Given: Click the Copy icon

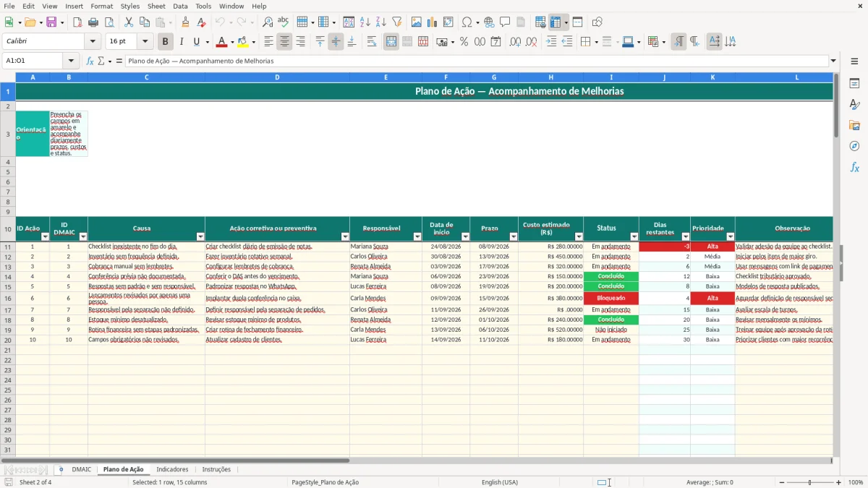Looking at the screenshot, I should tap(145, 22).
